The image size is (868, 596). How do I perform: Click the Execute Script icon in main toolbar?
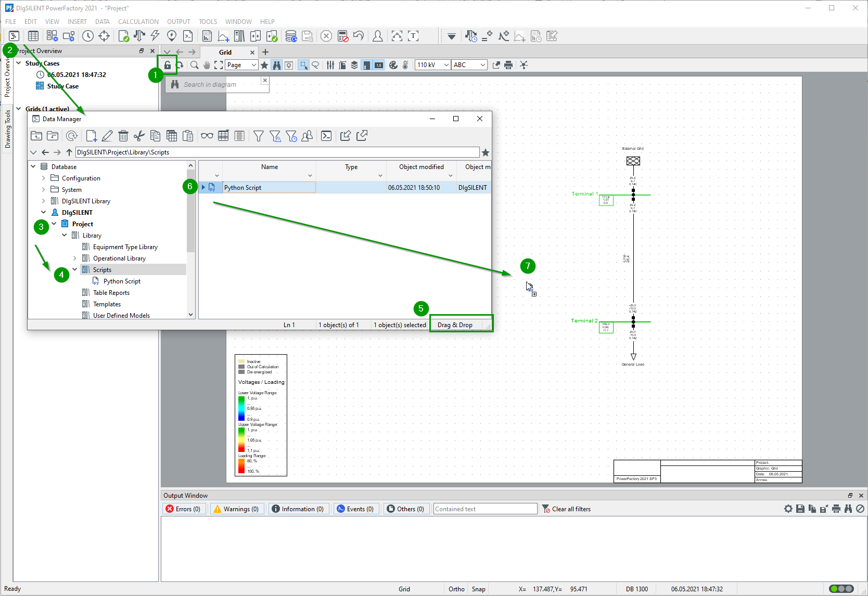(188, 36)
